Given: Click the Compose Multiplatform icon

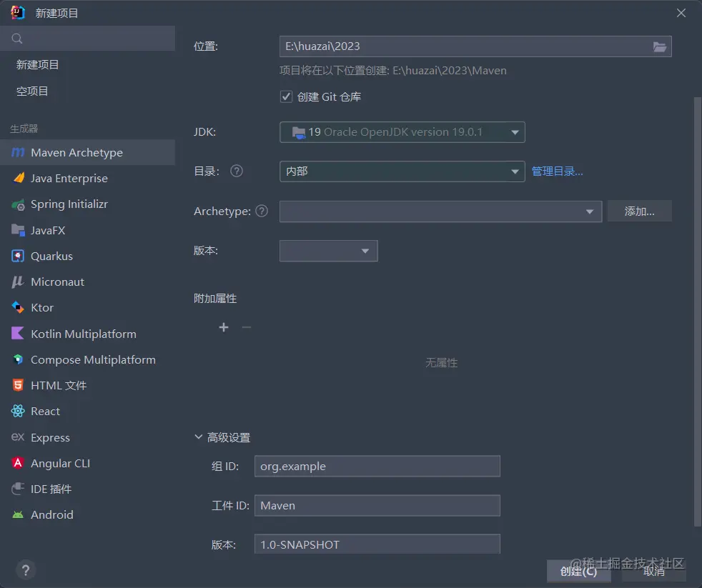Looking at the screenshot, I should 18,359.
